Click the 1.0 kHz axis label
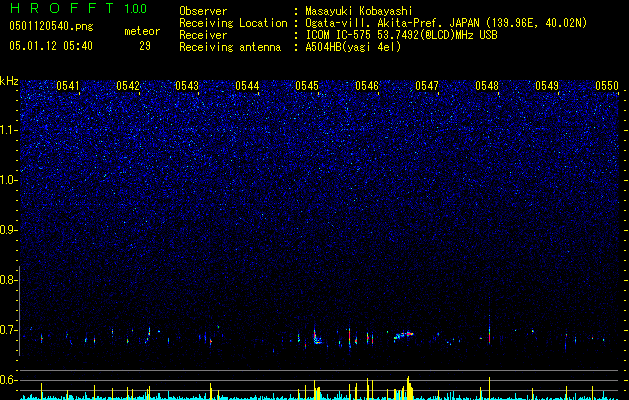The image size is (629, 400). click(7, 180)
